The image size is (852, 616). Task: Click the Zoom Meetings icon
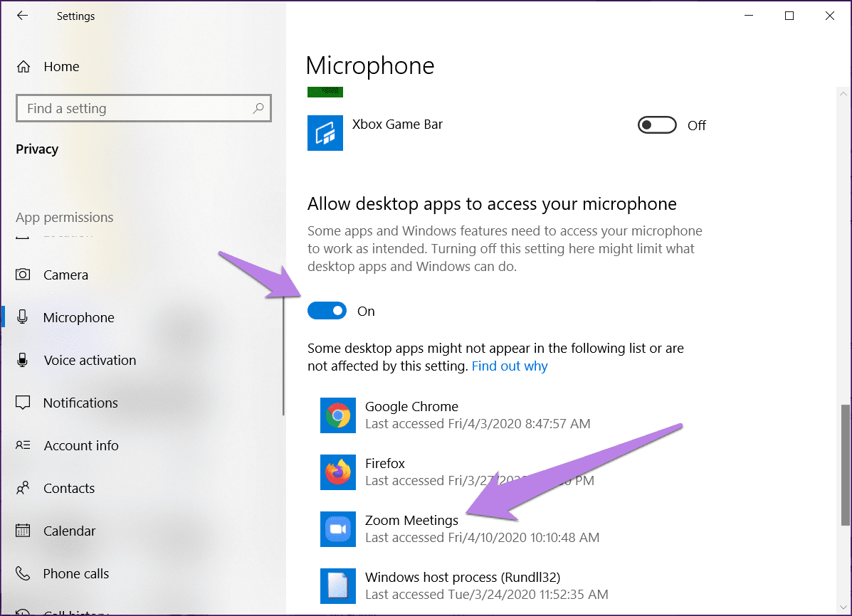click(x=338, y=529)
